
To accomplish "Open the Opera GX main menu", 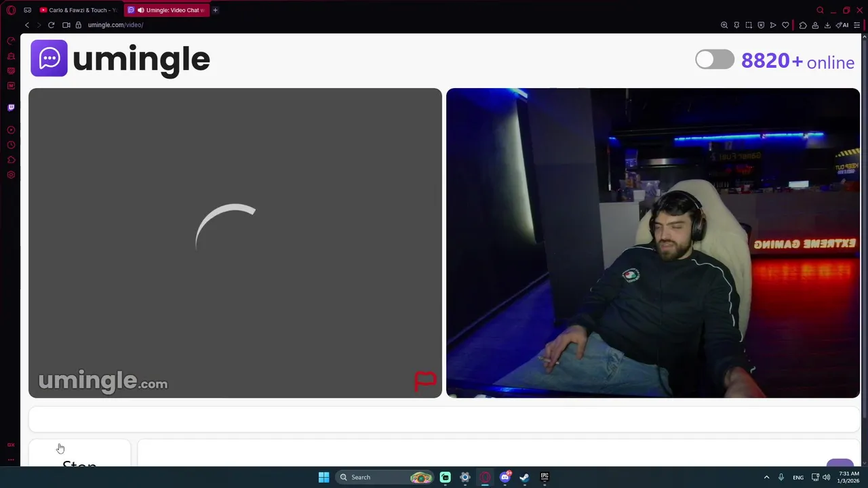I will pos(11,10).
